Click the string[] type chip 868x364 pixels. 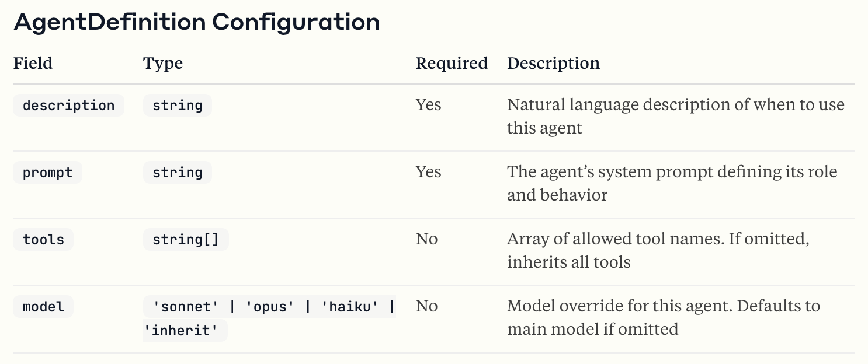point(185,240)
